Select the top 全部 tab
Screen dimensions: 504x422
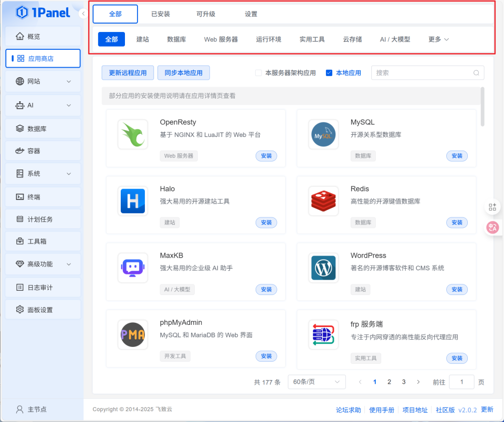(115, 14)
